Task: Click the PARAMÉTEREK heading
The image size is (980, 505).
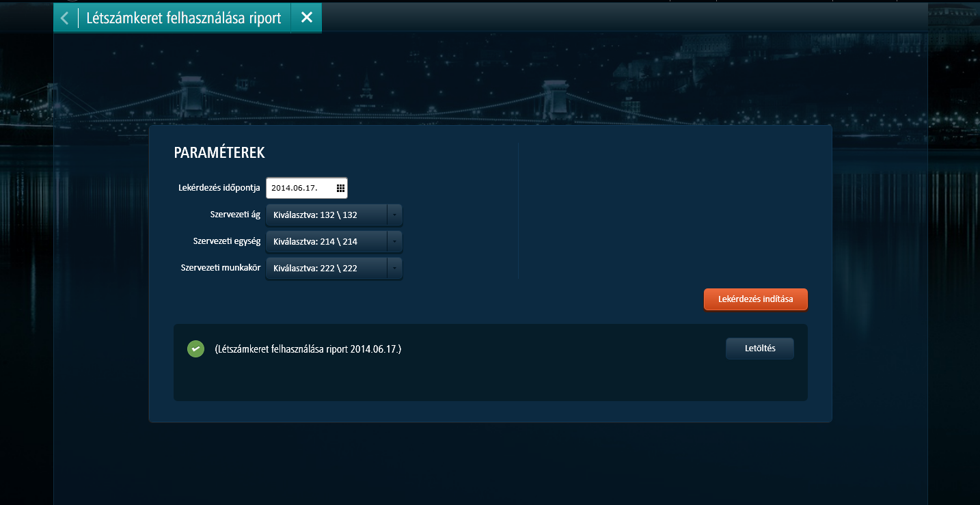Action: [219, 152]
